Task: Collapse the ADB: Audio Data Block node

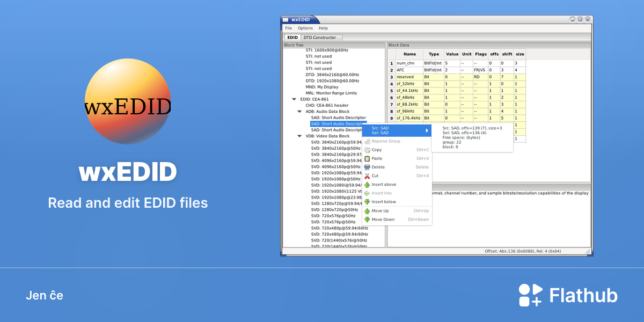Action: coord(299,112)
